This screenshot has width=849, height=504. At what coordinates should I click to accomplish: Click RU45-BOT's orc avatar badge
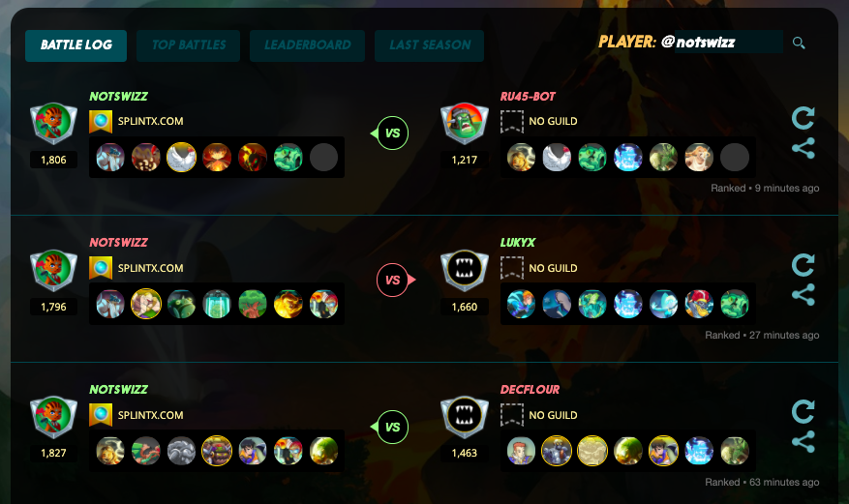[464, 123]
